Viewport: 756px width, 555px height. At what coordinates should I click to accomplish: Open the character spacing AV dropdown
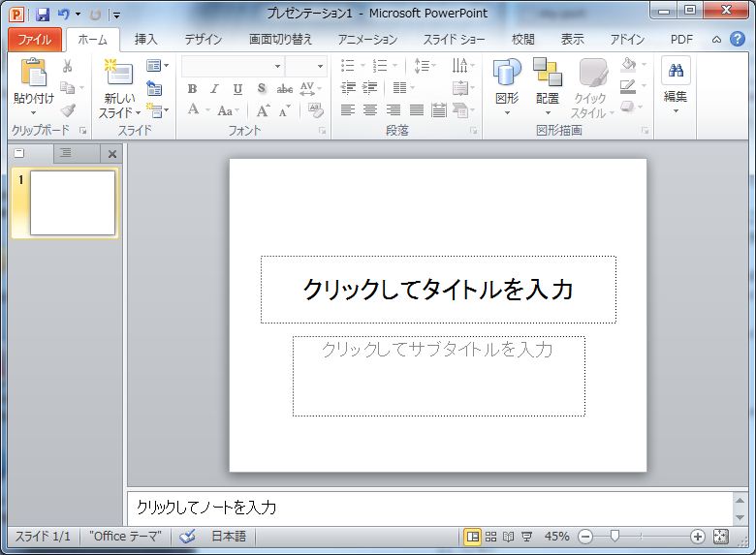pyautogui.click(x=310, y=89)
